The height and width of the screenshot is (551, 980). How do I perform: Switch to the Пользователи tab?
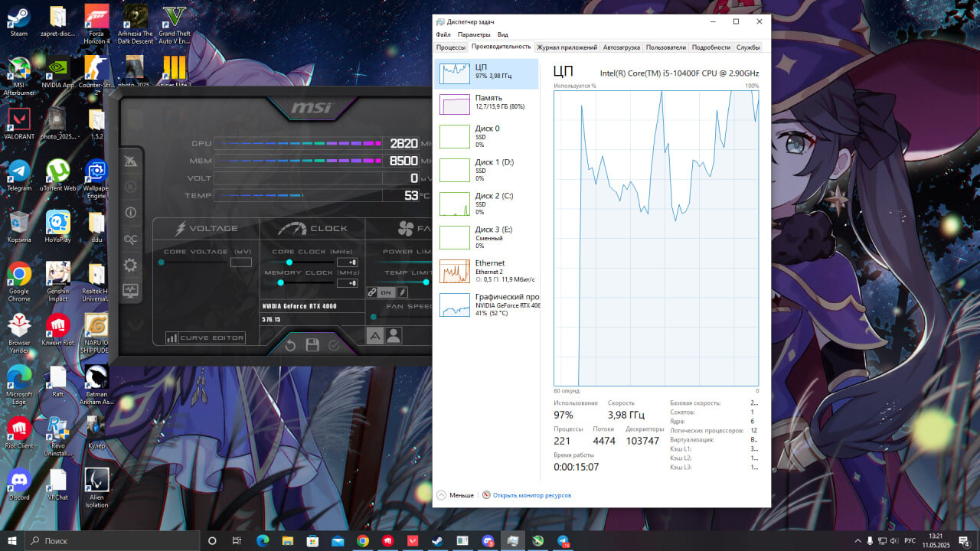point(666,47)
